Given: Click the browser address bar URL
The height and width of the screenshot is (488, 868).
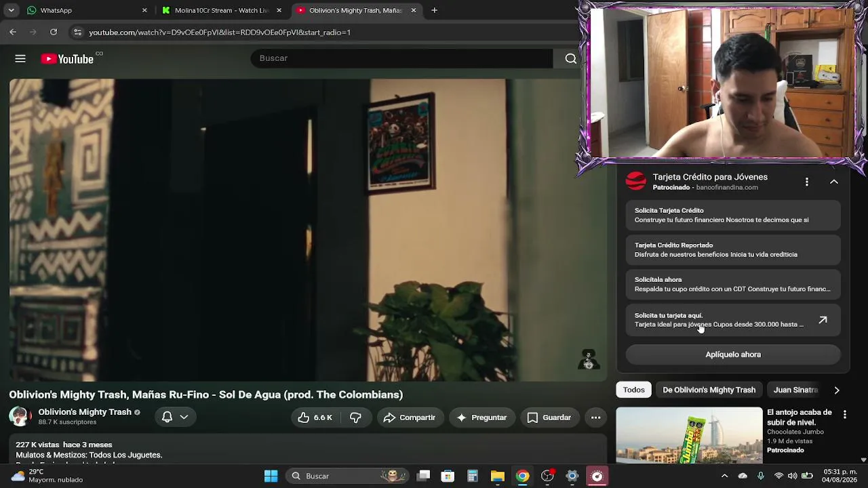Looking at the screenshot, I should coord(220,32).
